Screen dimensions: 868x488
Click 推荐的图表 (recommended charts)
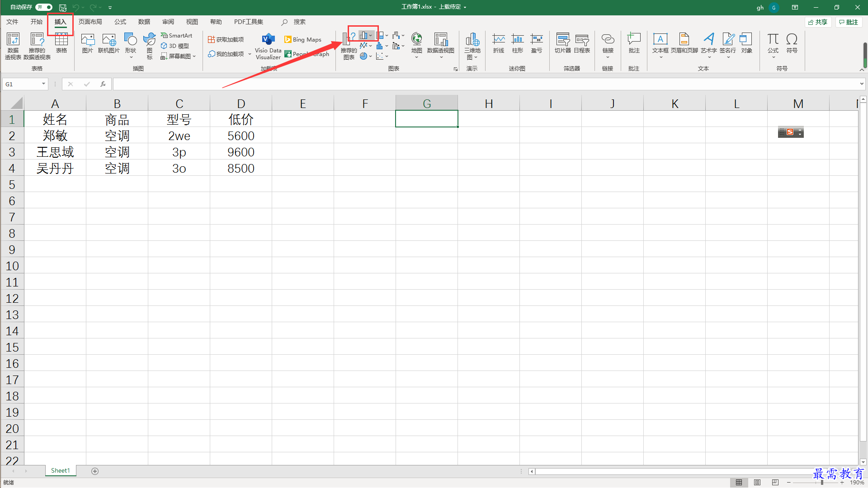[x=349, y=46]
